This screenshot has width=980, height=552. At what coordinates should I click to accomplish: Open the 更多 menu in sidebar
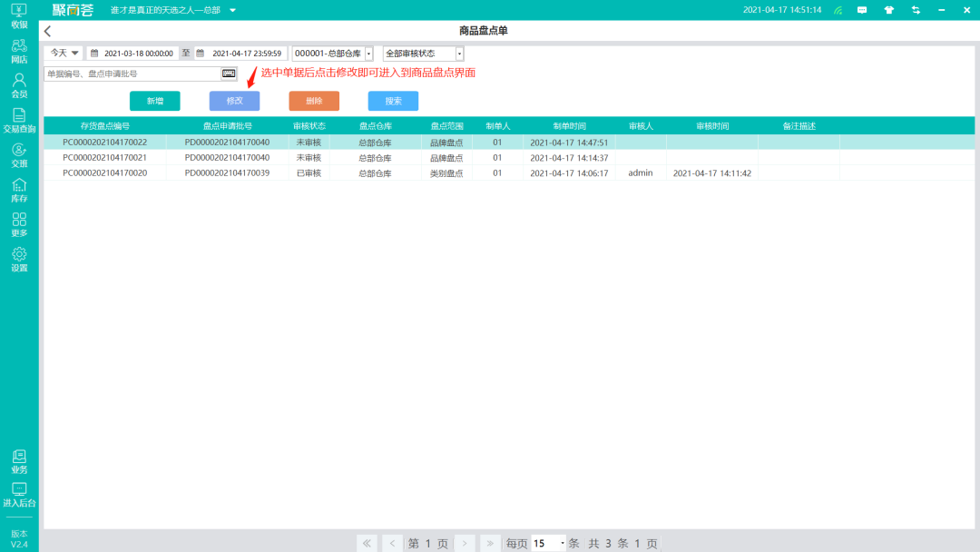tap(19, 223)
